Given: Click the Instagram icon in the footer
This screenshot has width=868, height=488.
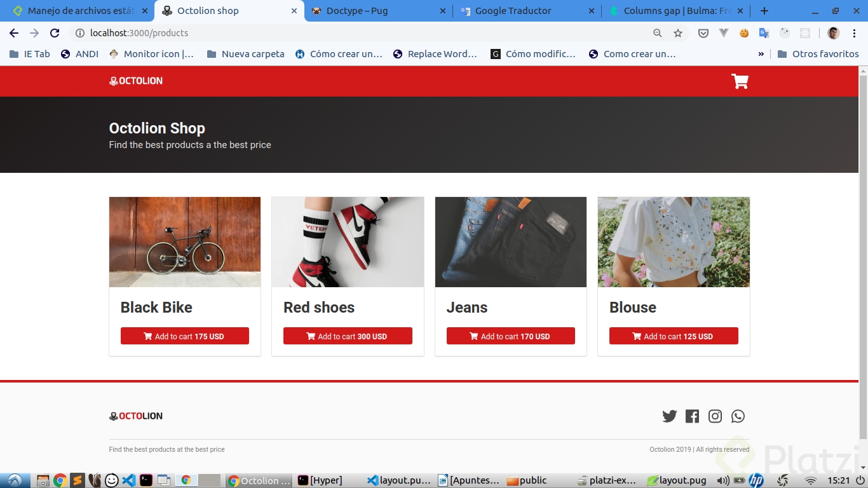Looking at the screenshot, I should tap(715, 416).
